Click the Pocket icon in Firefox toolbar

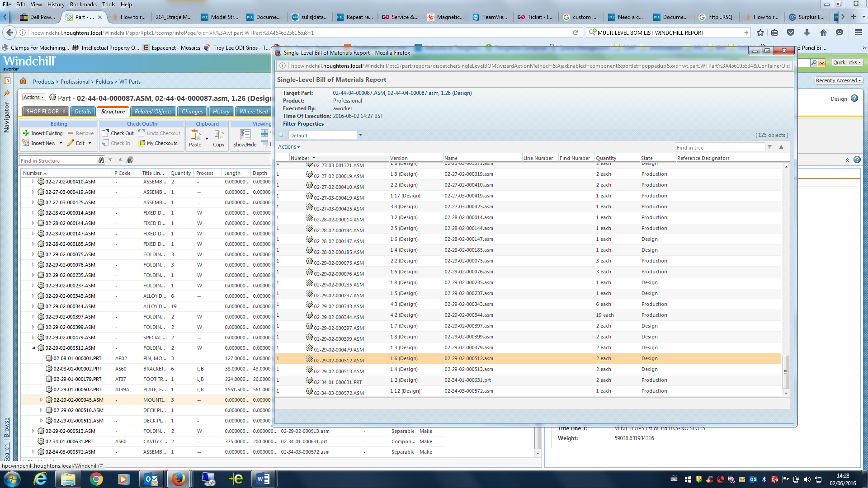791,33
